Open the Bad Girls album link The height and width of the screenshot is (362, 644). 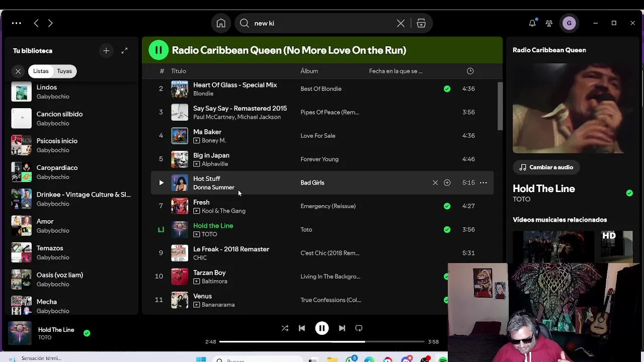pos(312,183)
